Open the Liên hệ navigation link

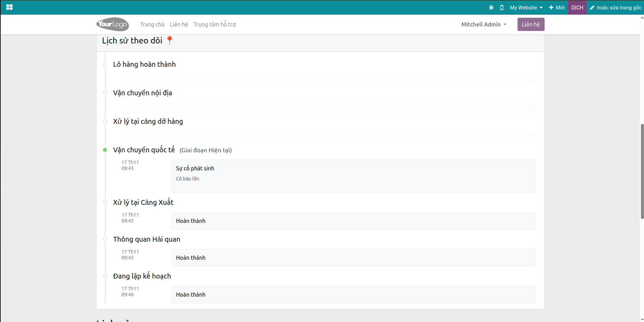point(179,24)
